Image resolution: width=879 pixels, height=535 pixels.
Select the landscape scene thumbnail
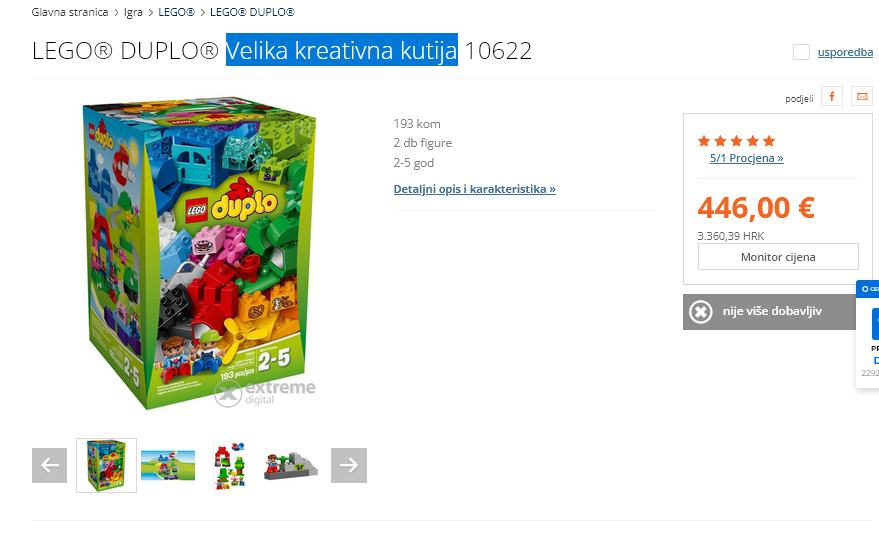(168, 465)
